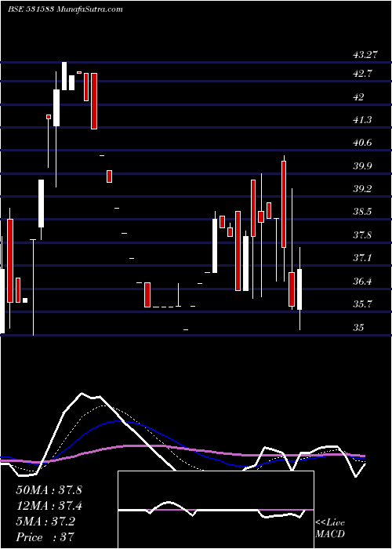The height and width of the screenshot is (549, 392).
Task: Click the 42 price label
Action: (x=359, y=97)
